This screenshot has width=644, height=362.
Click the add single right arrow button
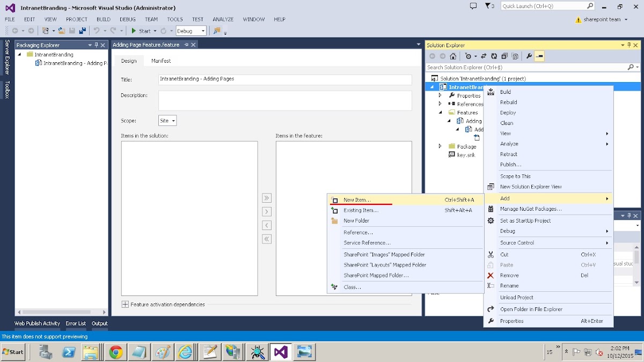pyautogui.click(x=267, y=212)
